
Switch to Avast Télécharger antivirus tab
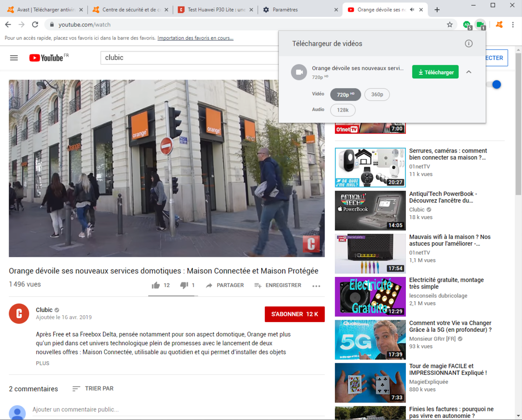(45, 10)
